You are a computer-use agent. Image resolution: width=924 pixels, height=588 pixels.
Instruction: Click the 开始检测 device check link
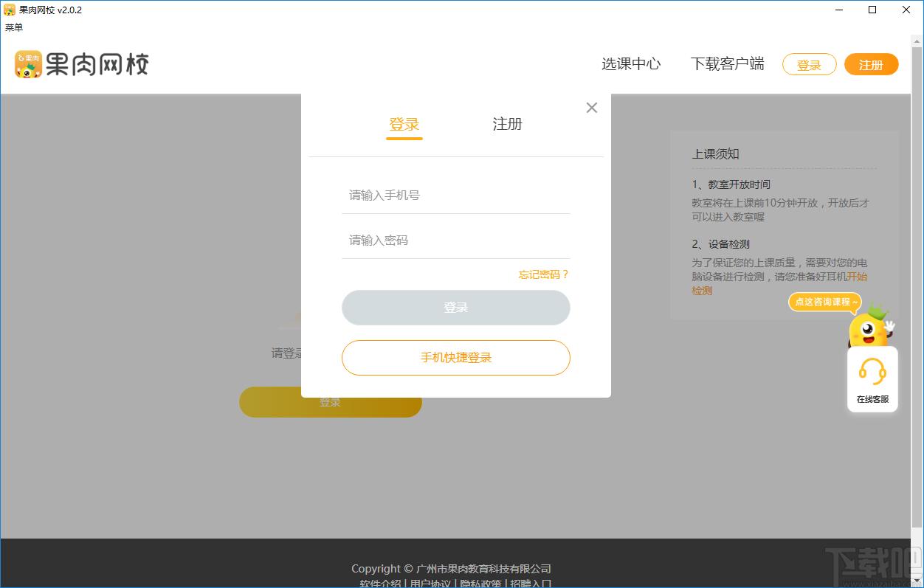pos(856,277)
